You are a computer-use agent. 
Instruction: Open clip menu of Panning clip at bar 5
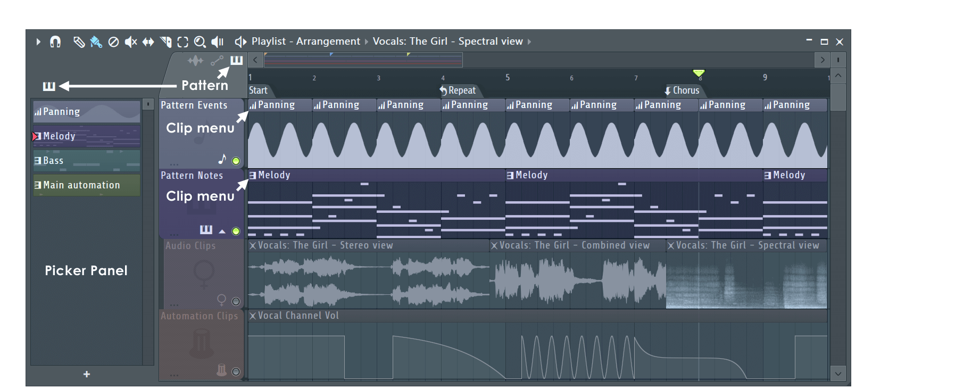511,105
